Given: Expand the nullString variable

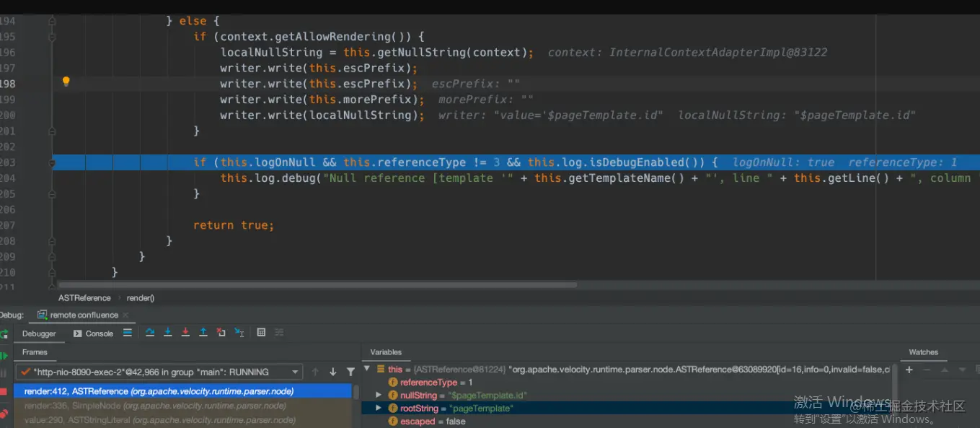Looking at the screenshot, I should [x=379, y=395].
